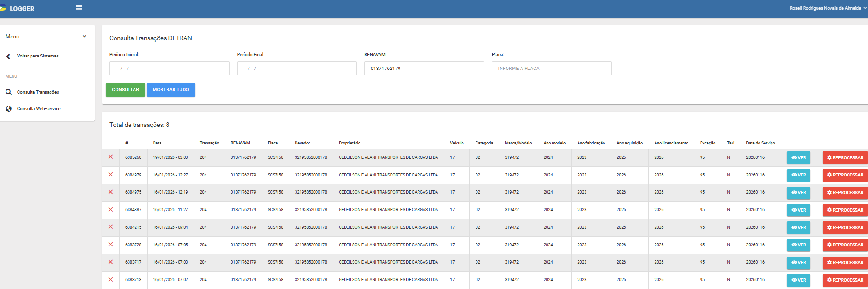The height and width of the screenshot is (289, 868).
Task: Click magnifier icon next to Consulta Transações
Action: click(8, 92)
